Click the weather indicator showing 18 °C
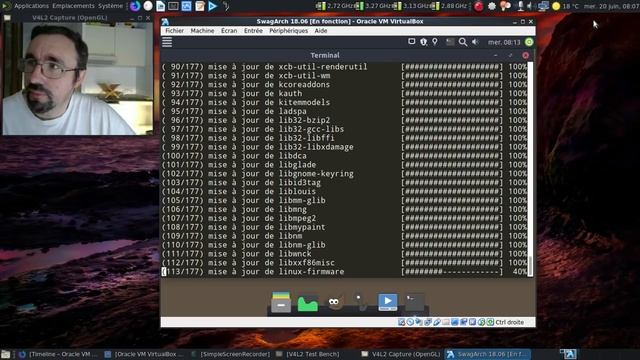 (x=566, y=6)
